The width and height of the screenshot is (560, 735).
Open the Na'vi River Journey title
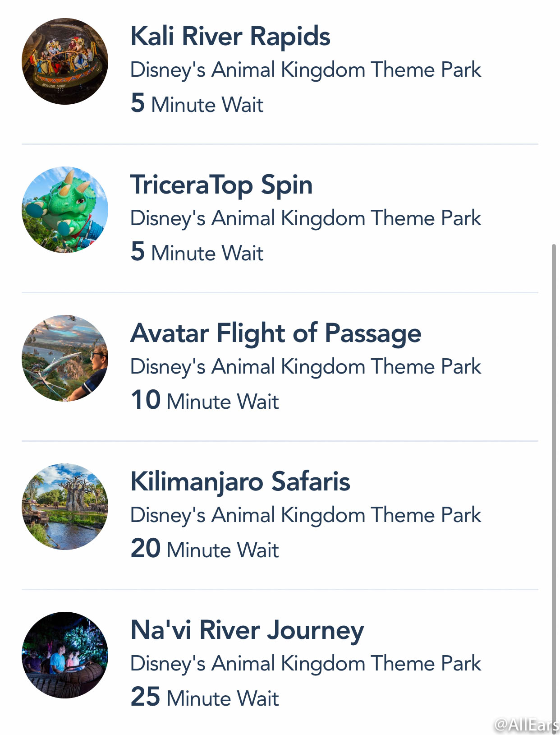[x=247, y=631]
